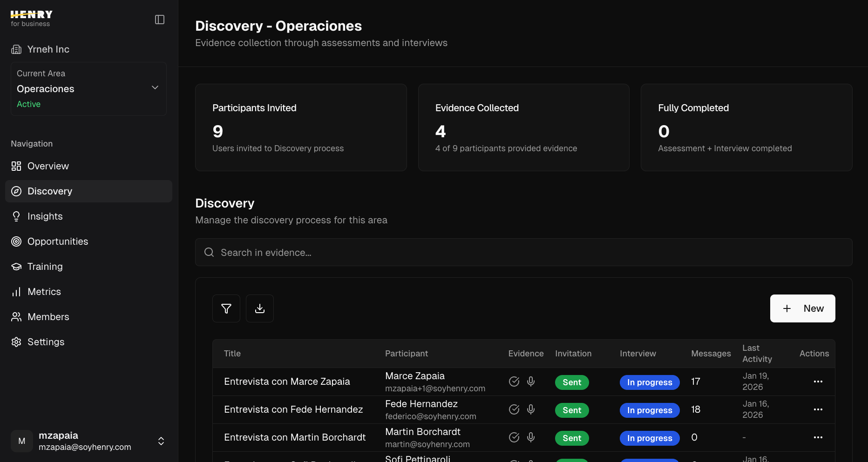Select the Members icon in the navigation

16,316
